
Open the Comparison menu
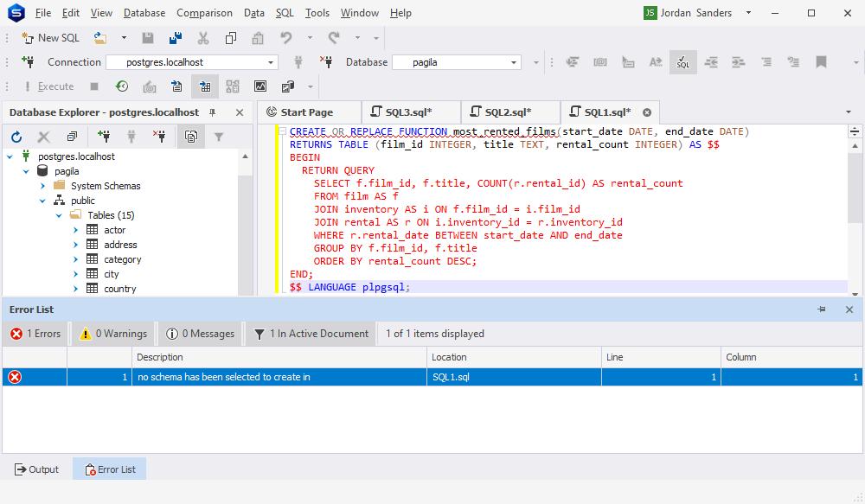[x=204, y=13]
